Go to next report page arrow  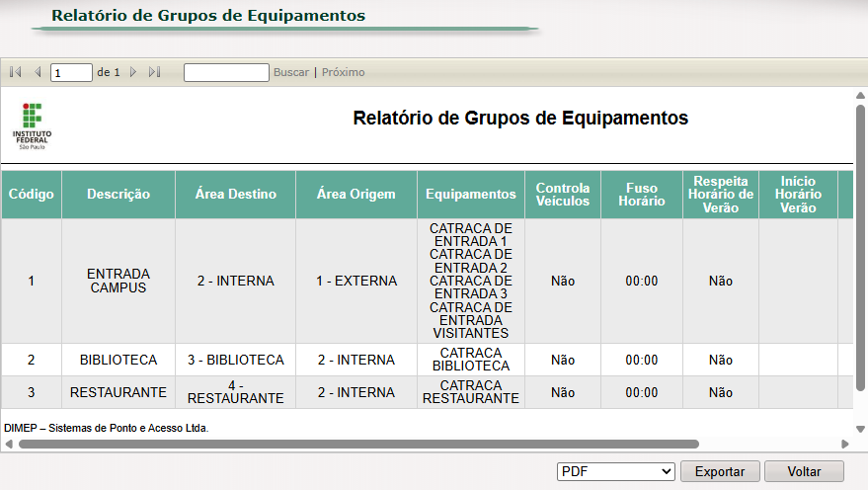point(133,72)
